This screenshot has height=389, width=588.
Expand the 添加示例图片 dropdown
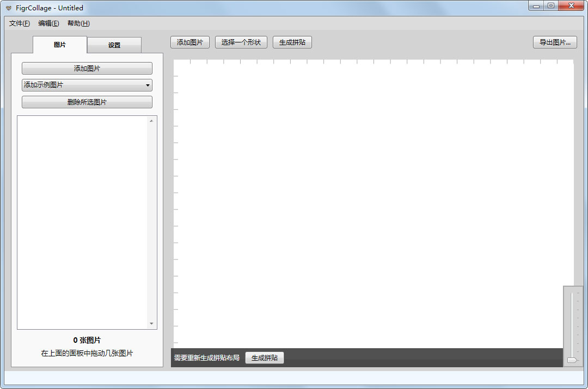(87, 85)
